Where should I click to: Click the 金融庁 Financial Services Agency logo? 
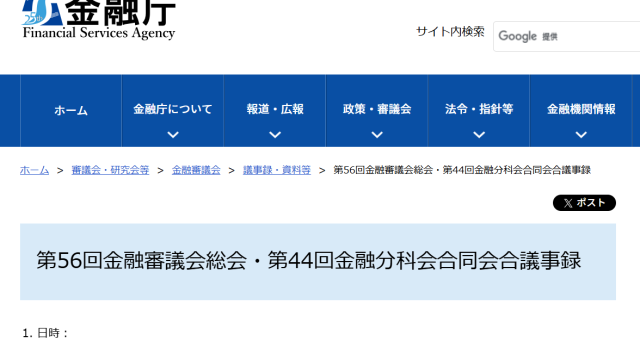(99, 20)
